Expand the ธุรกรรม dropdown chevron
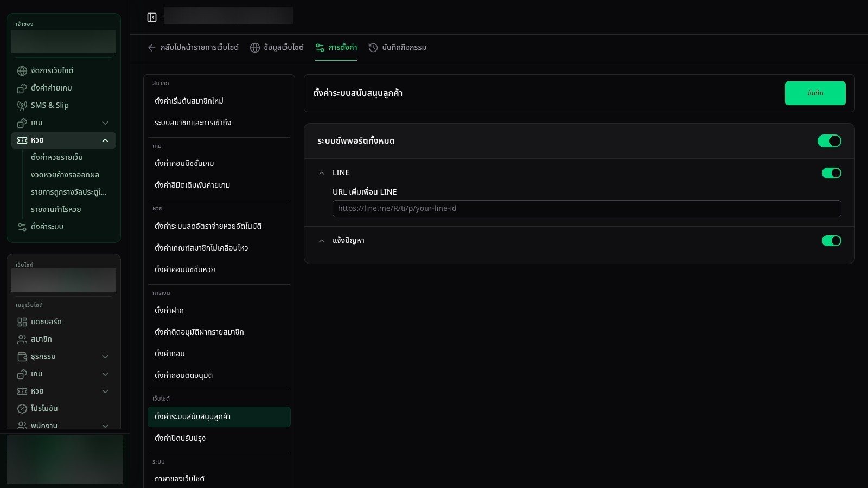 click(105, 357)
